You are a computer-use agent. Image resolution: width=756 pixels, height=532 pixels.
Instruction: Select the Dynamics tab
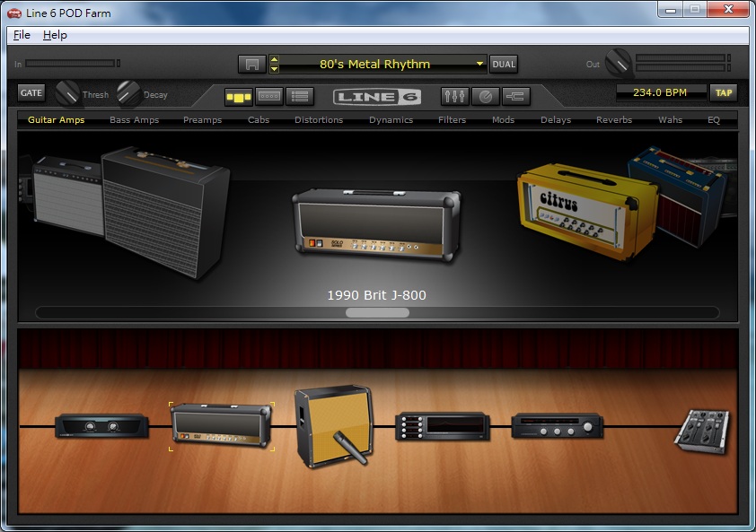[x=391, y=120]
